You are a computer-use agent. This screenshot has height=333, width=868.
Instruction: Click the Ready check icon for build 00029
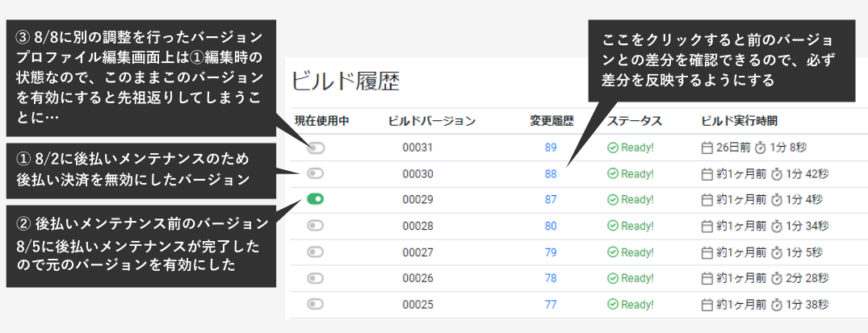click(613, 200)
